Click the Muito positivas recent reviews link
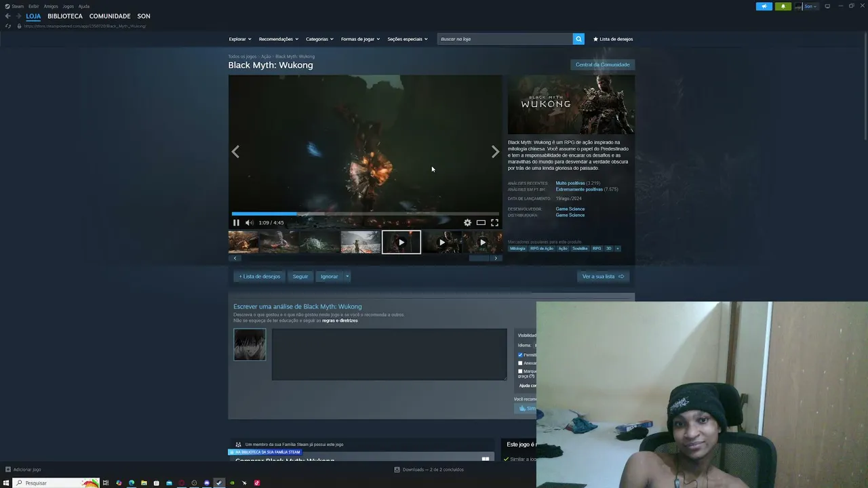The image size is (868, 488). coord(570,183)
